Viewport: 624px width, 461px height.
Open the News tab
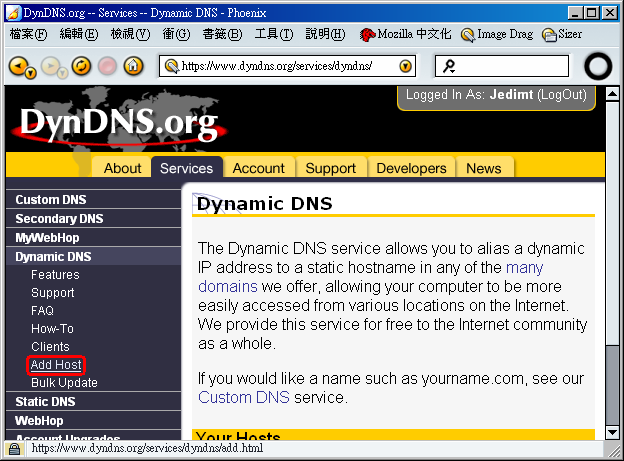tap(484, 168)
